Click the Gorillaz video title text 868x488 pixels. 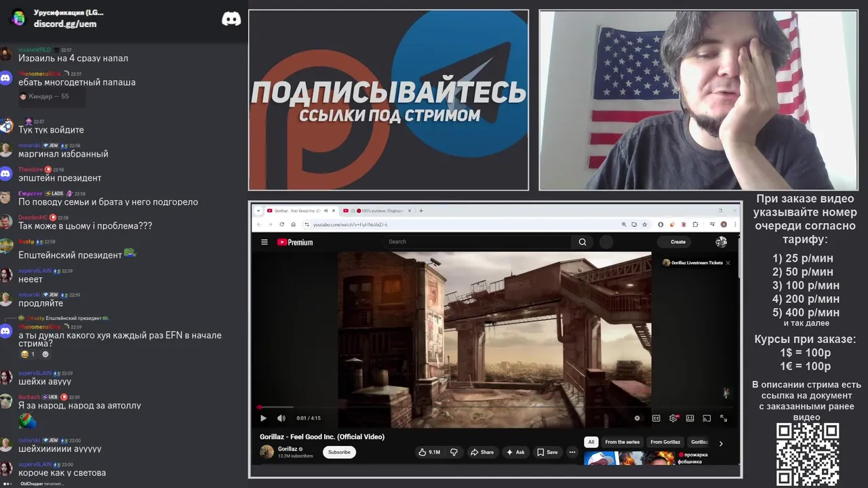click(322, 436)
